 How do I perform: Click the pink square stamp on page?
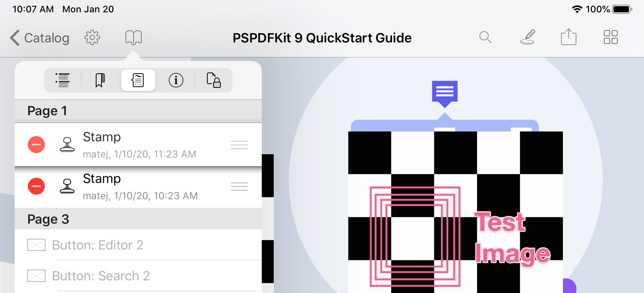click(415, 237)
